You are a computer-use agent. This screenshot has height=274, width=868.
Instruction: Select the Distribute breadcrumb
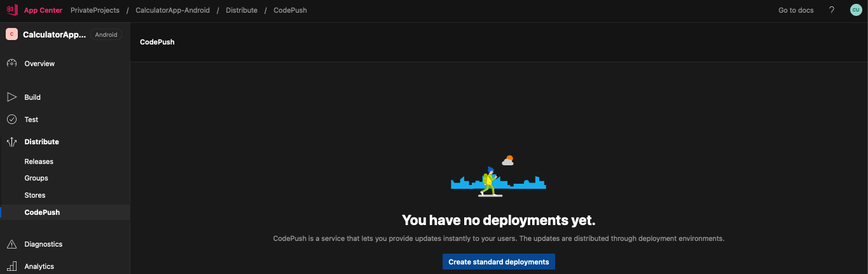pos(242,10)
